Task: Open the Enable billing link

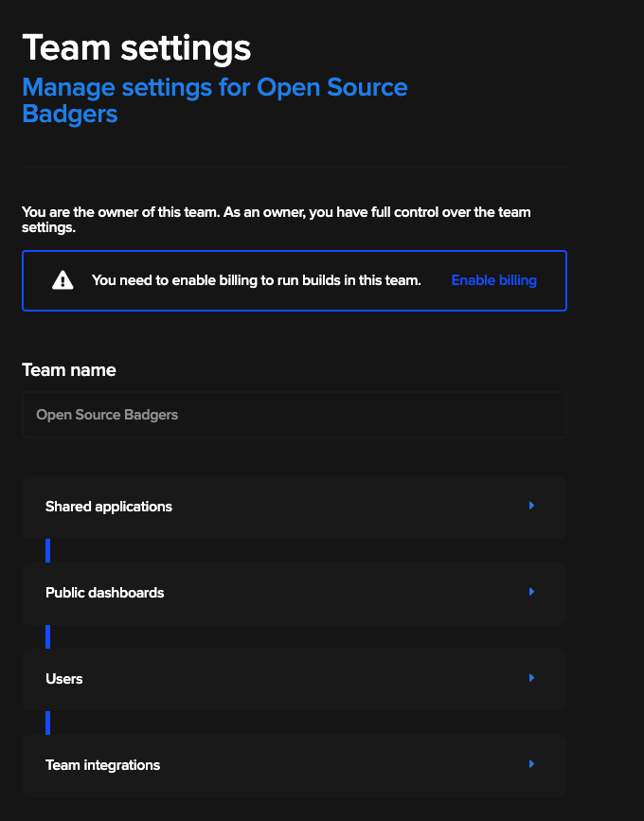Action: pos(493,280)
